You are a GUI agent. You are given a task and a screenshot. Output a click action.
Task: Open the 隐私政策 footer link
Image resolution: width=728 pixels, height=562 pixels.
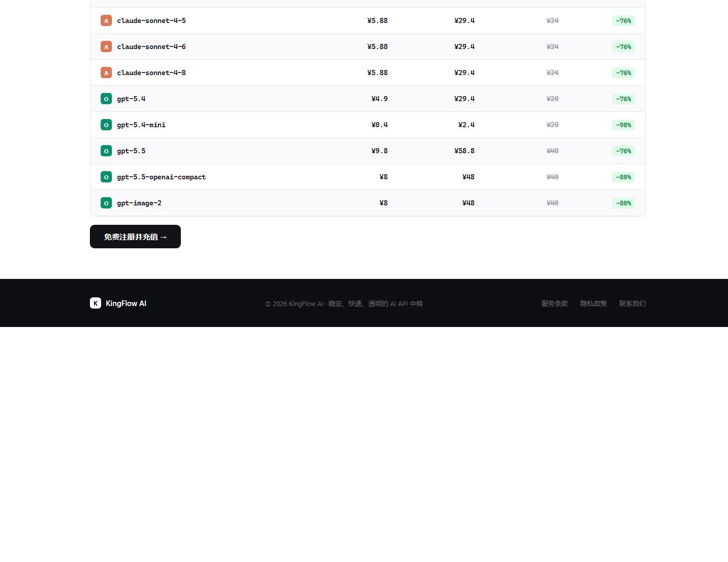coord(594,303)
